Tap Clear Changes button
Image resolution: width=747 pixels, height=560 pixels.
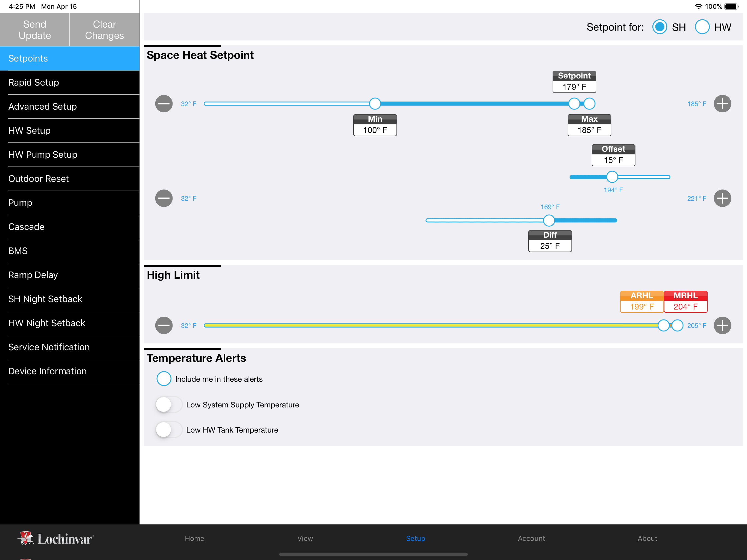[x=105, y=30]
